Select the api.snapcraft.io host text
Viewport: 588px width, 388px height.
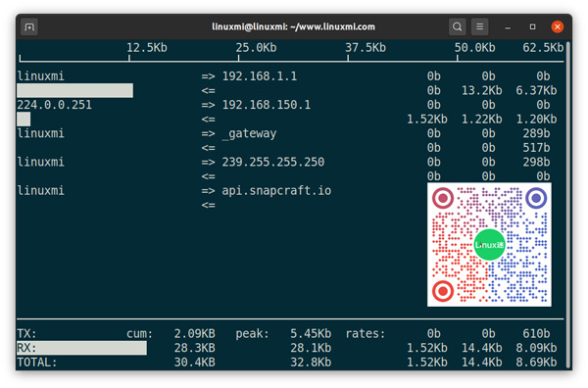pyautogui.click(x=276, y=191)
